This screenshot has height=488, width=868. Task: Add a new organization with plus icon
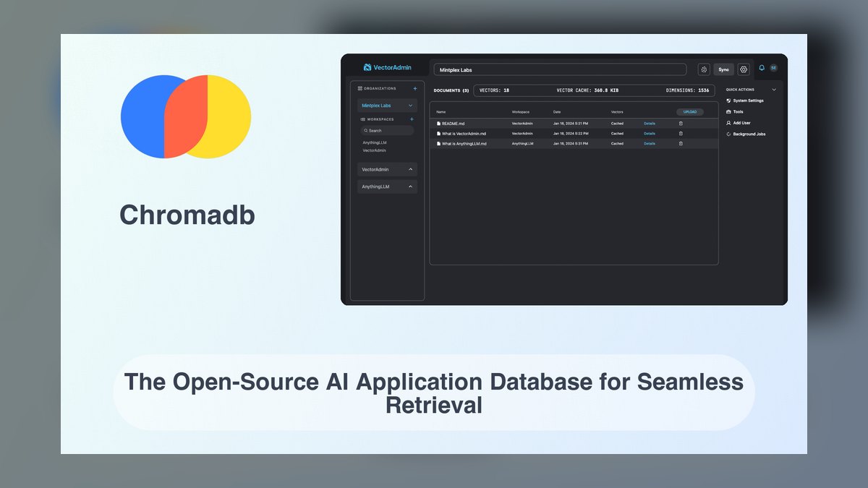tap(415, 88)
